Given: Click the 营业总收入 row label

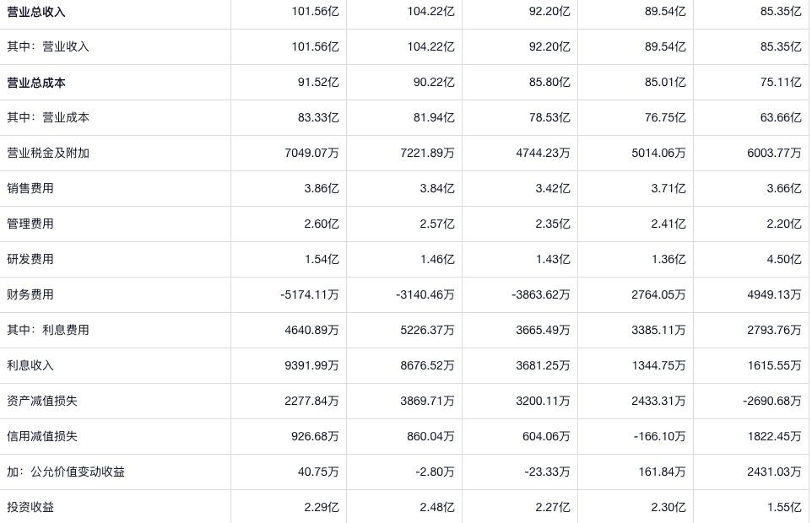Looking at the screenshot, I should [36, 12].
